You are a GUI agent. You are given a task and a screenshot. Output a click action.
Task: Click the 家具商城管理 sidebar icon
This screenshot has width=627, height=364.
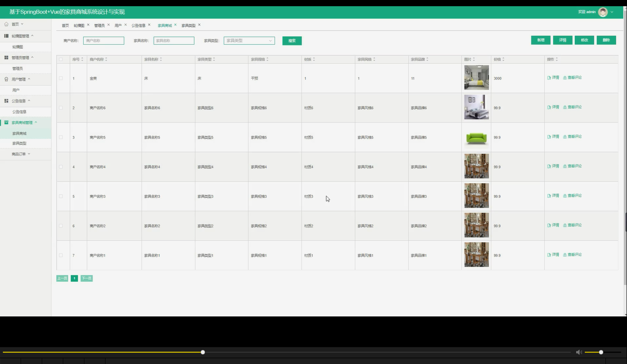(x=6, y=122)
